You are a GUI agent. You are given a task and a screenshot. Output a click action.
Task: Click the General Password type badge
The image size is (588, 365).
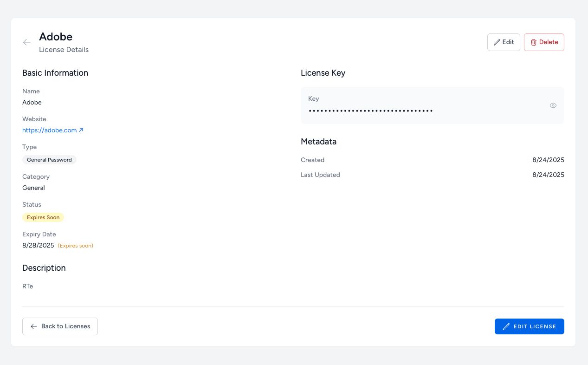pos(49,160)
